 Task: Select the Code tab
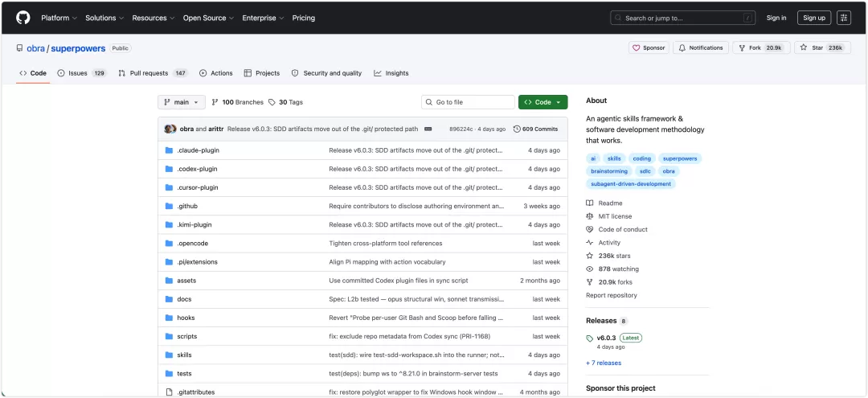tap(33, 73)
